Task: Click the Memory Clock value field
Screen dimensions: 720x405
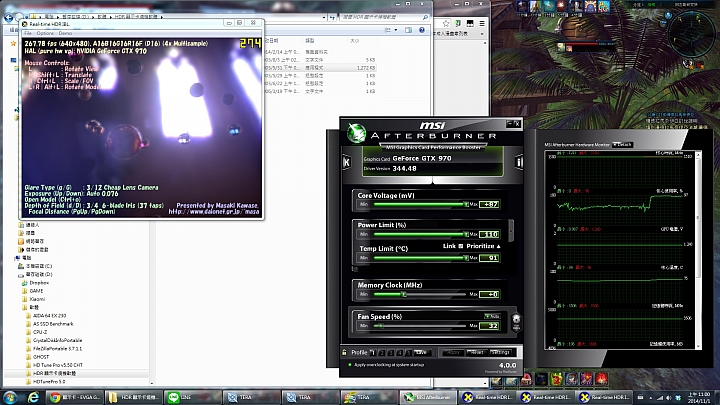Action: tap(489, 294)
